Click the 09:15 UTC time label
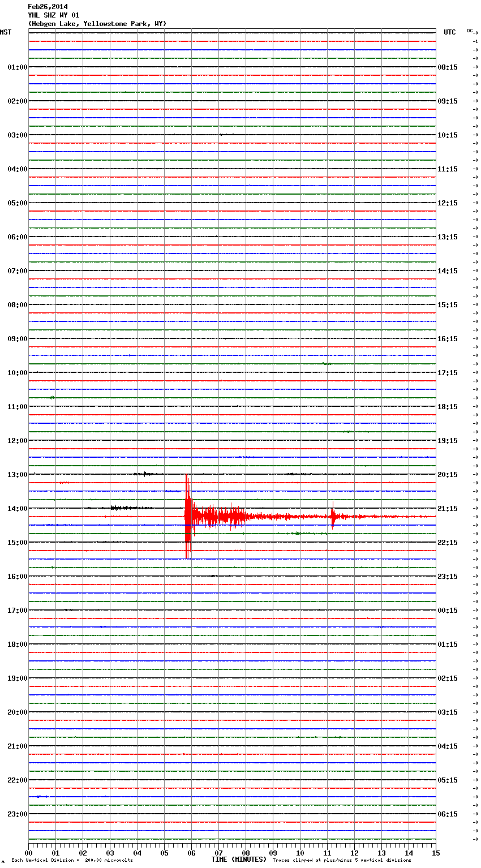 (x=448, y=101)
